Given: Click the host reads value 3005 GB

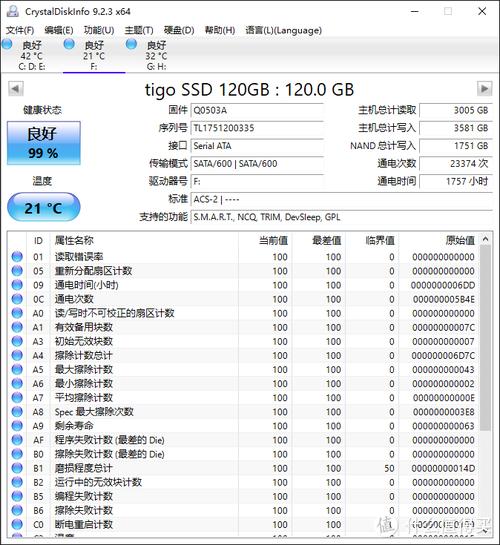Looking at the screenshot, I should click(456, 111).
